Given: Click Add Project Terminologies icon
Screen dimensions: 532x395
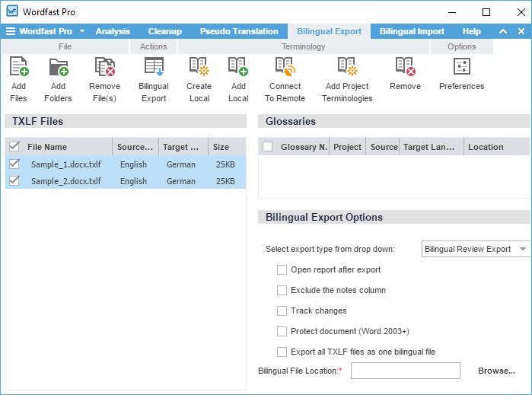Looking at the screenshot, I should pyautogui.click(x=347, y=68).
